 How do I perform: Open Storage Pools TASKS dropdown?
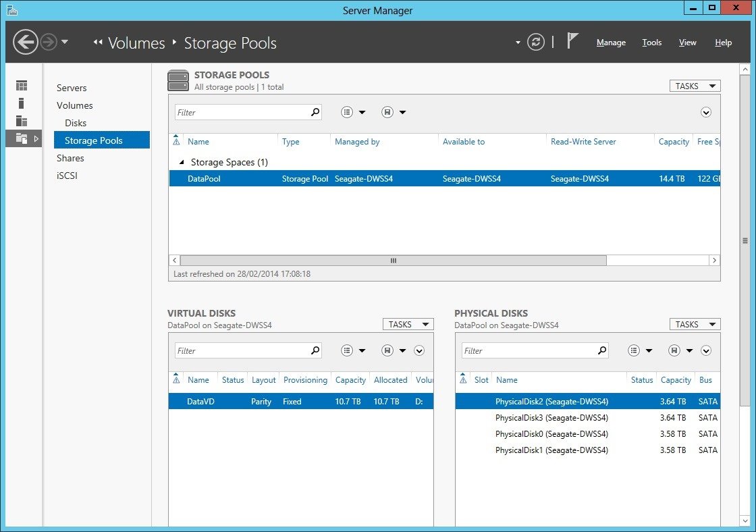click(x=695, y=86)
